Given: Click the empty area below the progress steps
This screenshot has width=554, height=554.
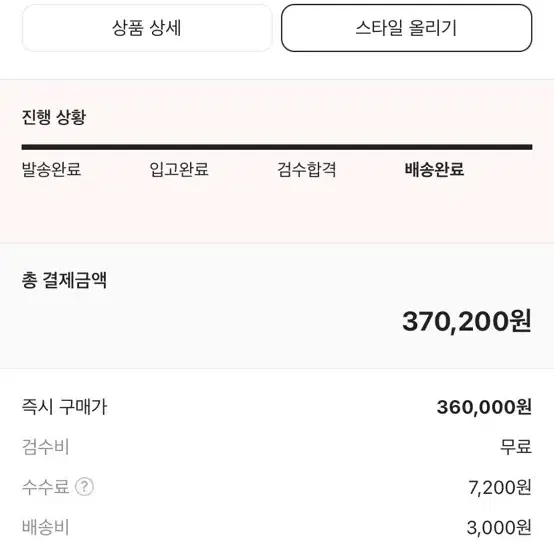Looking at the screenshot, I should [x=277, y=212].
